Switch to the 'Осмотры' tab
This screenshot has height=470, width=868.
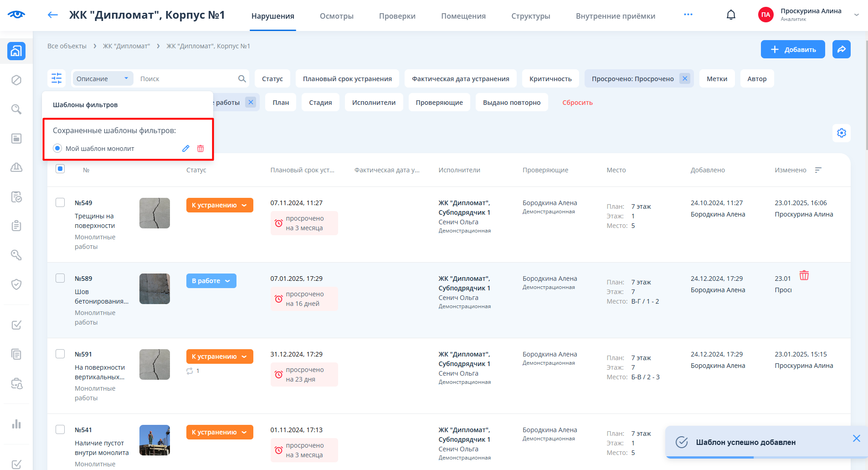(x=336, y=16)
